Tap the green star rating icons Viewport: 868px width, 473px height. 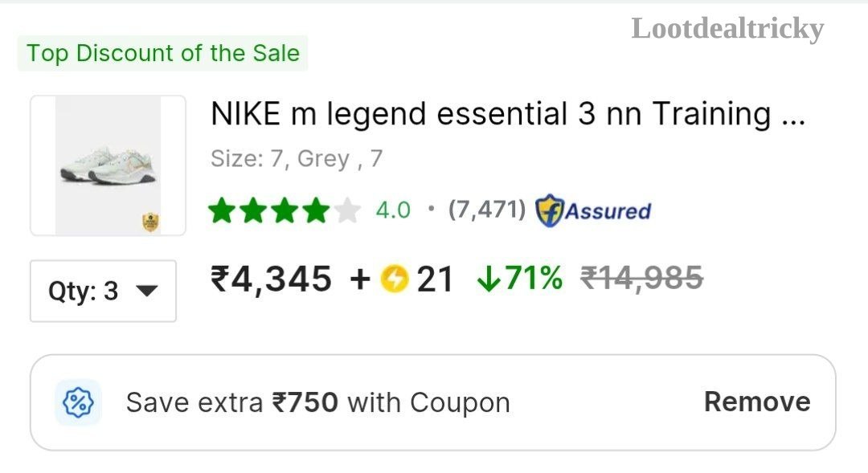coord(269,210)
